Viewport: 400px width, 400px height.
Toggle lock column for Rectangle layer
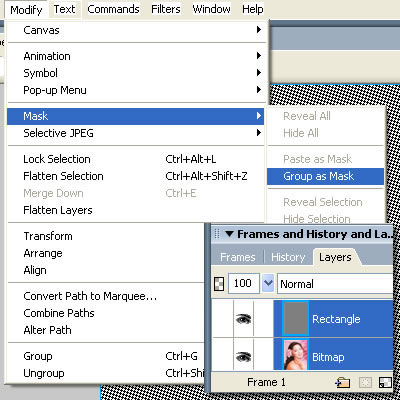point(263,319)
